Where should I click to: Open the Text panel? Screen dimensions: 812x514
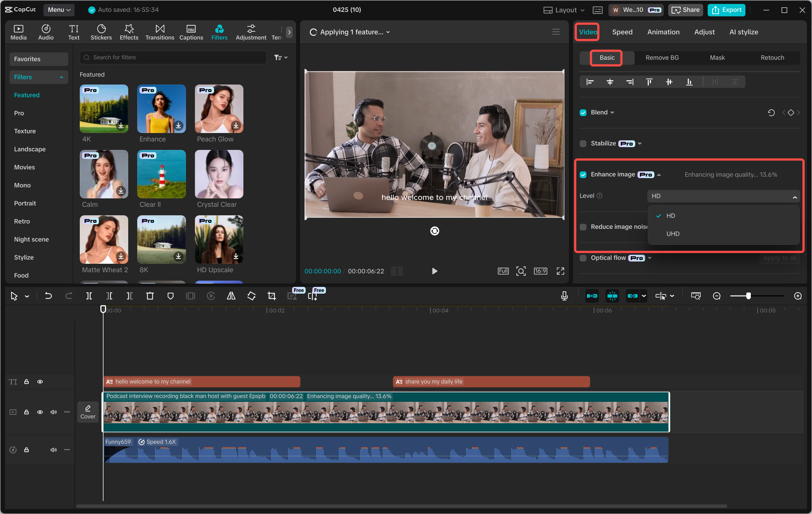(74, 32)
